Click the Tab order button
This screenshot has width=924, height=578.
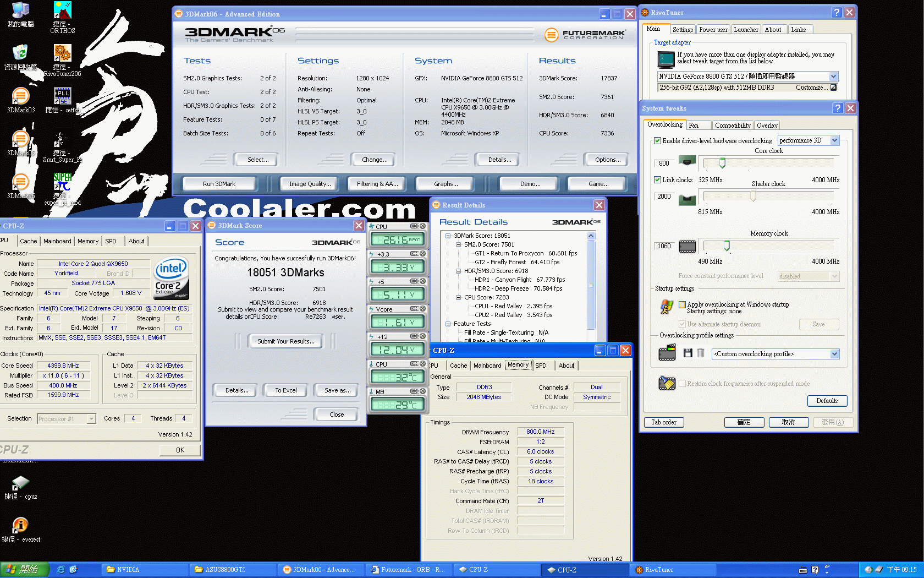point(664,422)
